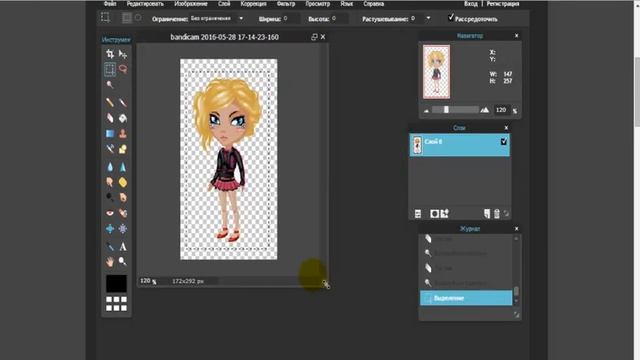The image size is (640, 360).
Task: Open the black main color swatch
Action: pos(116,283)
